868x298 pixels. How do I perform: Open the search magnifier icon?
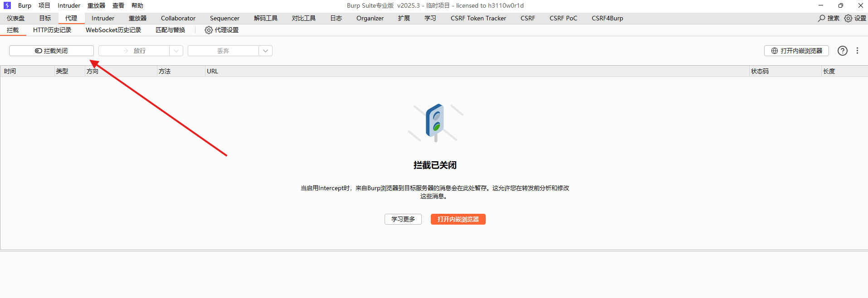click(x=821, y=18)
